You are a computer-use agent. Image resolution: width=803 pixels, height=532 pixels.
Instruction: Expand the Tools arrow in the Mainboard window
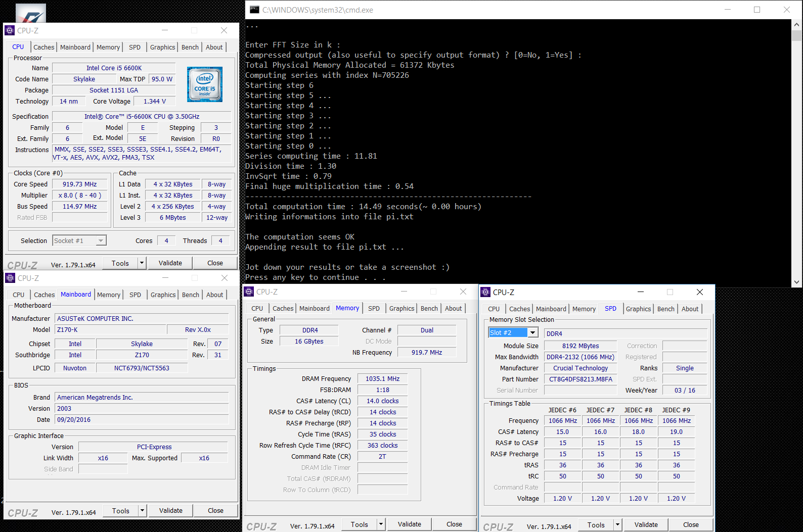[x=143, y=511]
